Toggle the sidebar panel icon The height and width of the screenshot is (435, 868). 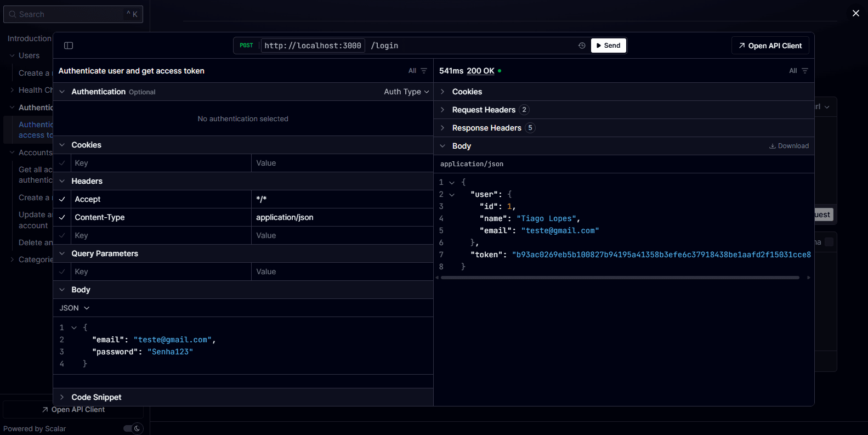pos(69,46)
